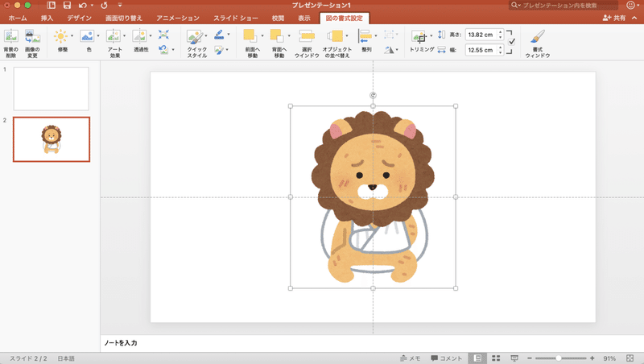Click the Remove Background (背景の削除) icon

coord(11,37)
